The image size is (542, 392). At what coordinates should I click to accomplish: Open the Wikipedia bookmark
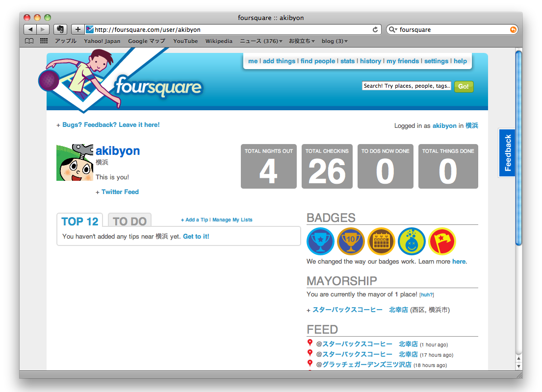click(219, 41)
